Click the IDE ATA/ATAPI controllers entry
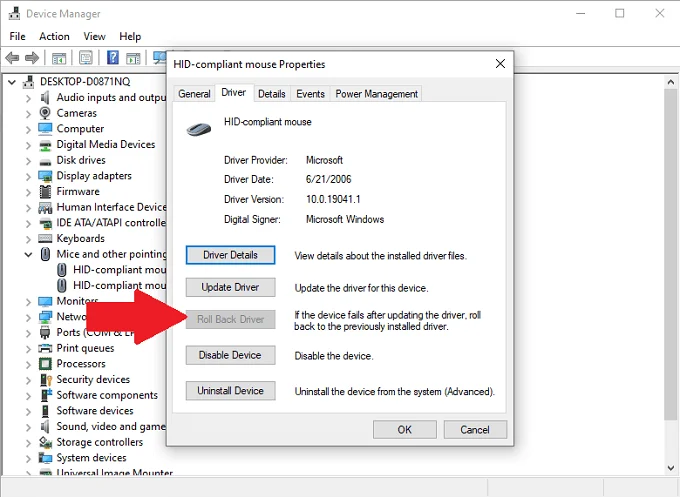 (111, 223)
